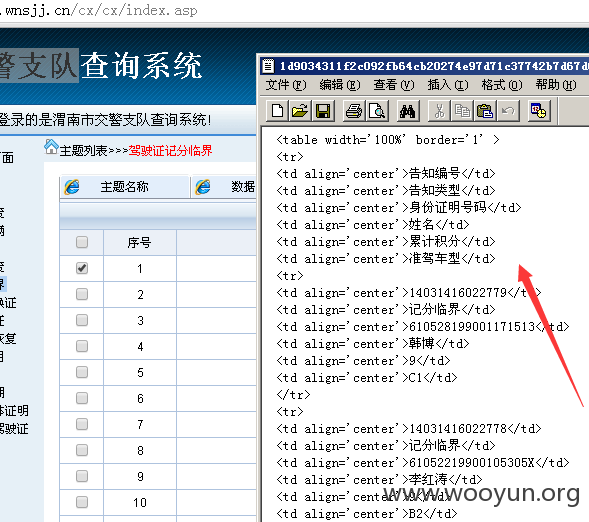Uncheck the checkbox for row 1
Image resolution: width=589 pixels, height=522 pixels.
point(82,268)
